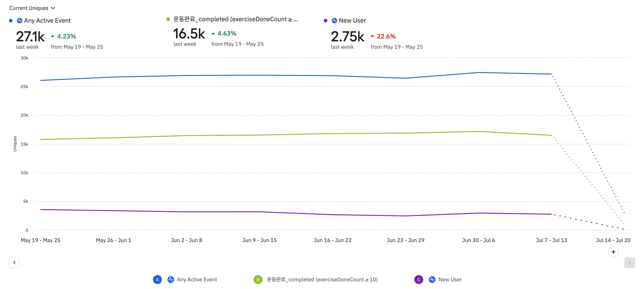Open the Current Uniques dropdown
644x289 pixels.
pyautogui.click(x=32, y=8)
